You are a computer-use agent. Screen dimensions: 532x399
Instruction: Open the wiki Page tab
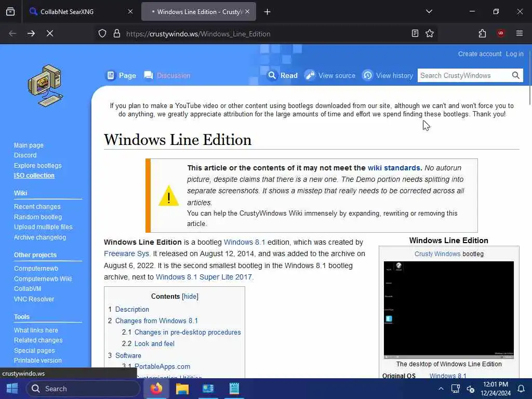pyautogui.click(x=122, y=75)
